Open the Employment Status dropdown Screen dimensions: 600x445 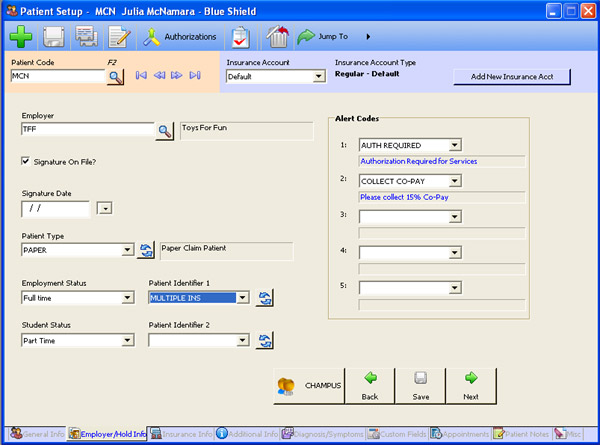[127, 297]
